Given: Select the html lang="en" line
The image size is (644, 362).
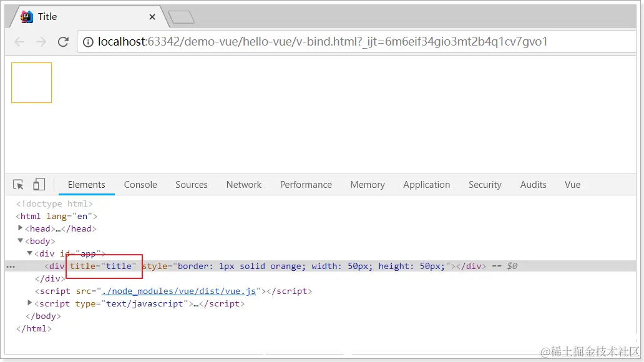Looking at the screenshot, I should 56,216.
